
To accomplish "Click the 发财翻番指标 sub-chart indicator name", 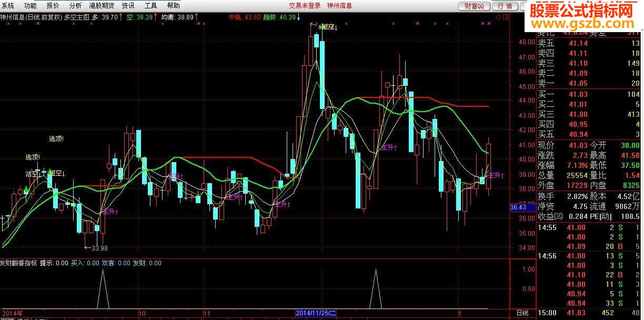I will pos(19,263).
